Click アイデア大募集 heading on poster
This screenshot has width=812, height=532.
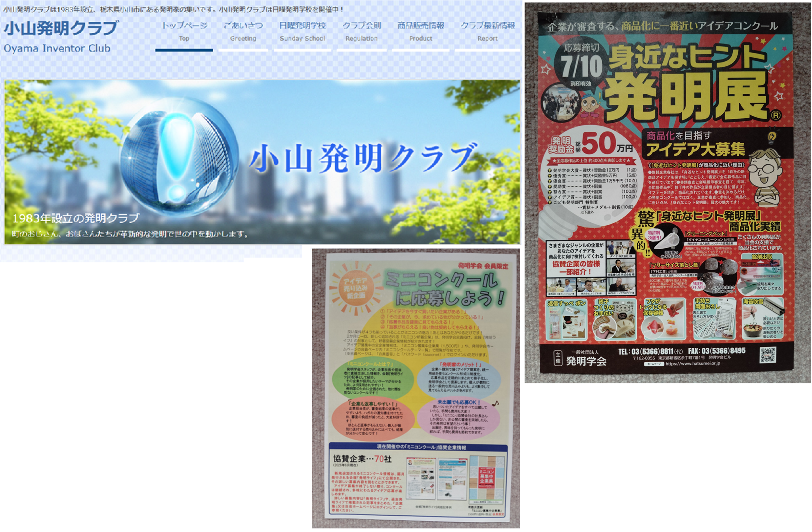point(695,150)
